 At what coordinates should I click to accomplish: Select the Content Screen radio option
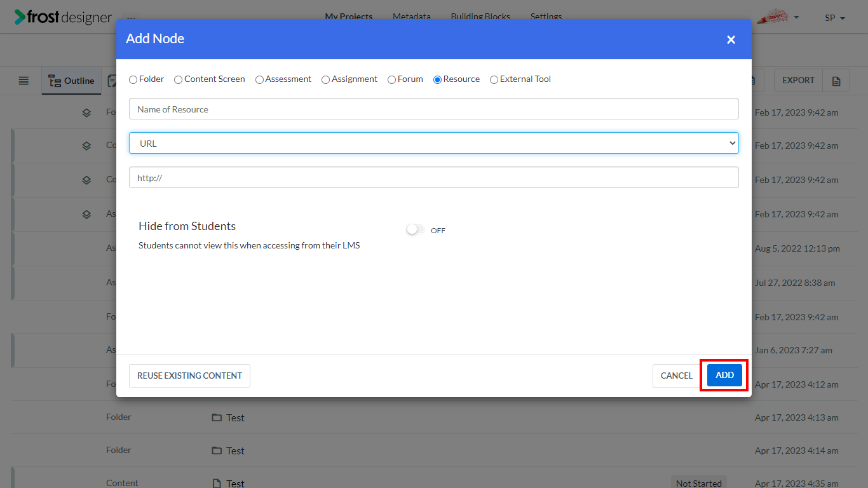pos(178,79)
